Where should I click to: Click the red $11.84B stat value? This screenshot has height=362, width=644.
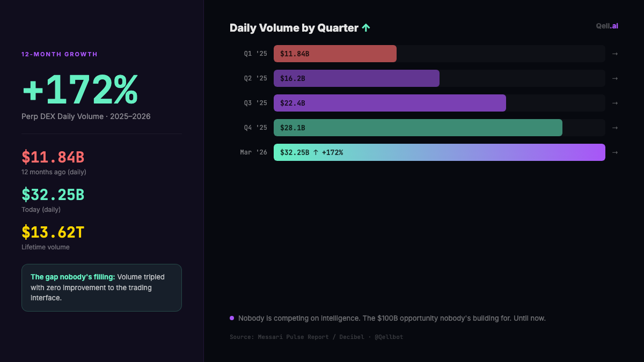53,157
